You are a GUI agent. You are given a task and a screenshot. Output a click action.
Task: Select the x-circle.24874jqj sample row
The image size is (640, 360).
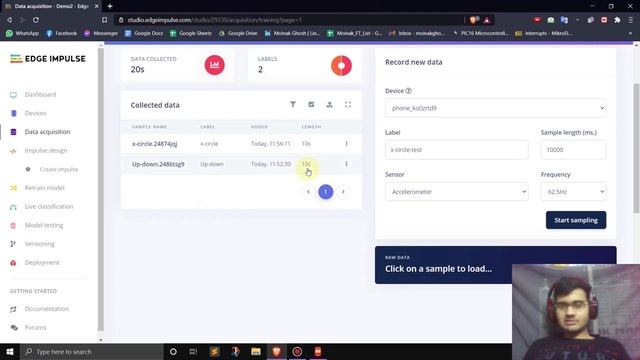[x=241, y=144]
